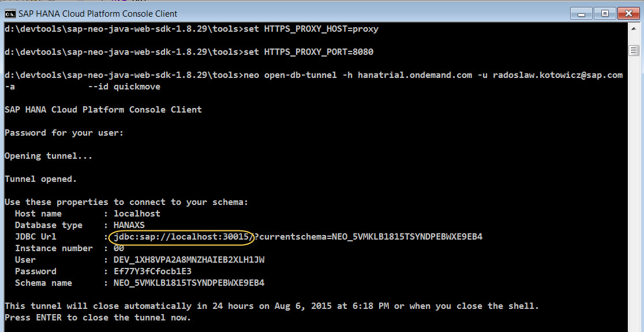644x332 pixels.
Task: Click the window title 'SAP HANA Cloud Platform Console Client'
Action: pos(98,13)
